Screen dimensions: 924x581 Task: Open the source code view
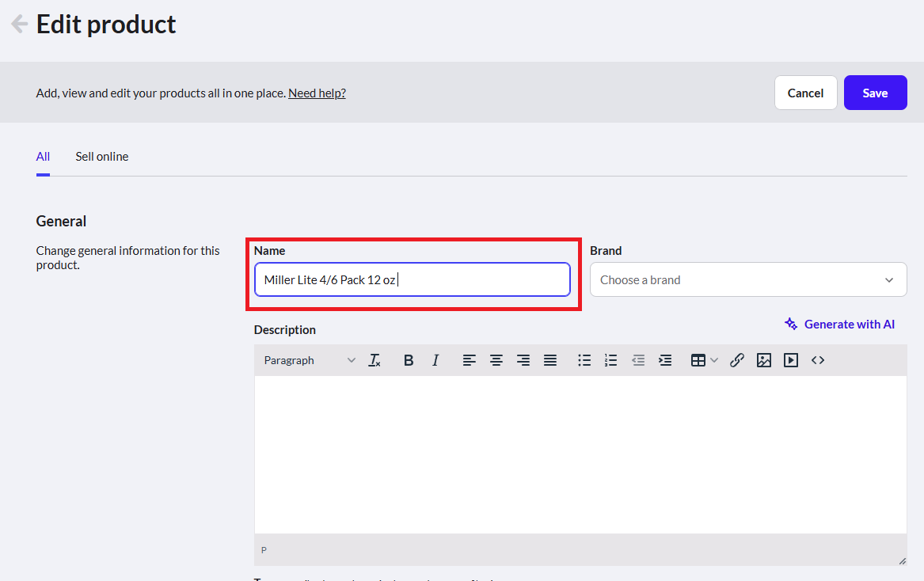click(x=818, y=360)
